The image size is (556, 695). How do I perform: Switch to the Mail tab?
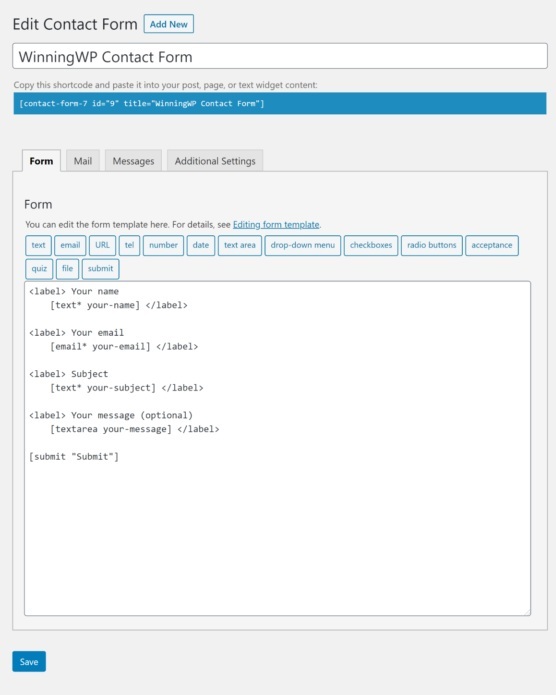[x=83, y=161]
